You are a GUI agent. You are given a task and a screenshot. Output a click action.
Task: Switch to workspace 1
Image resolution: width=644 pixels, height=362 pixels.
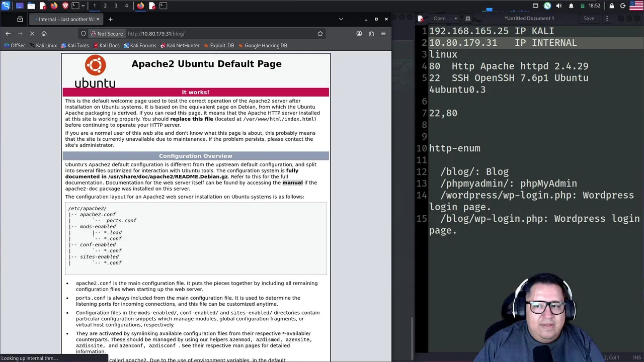[94, 6]
